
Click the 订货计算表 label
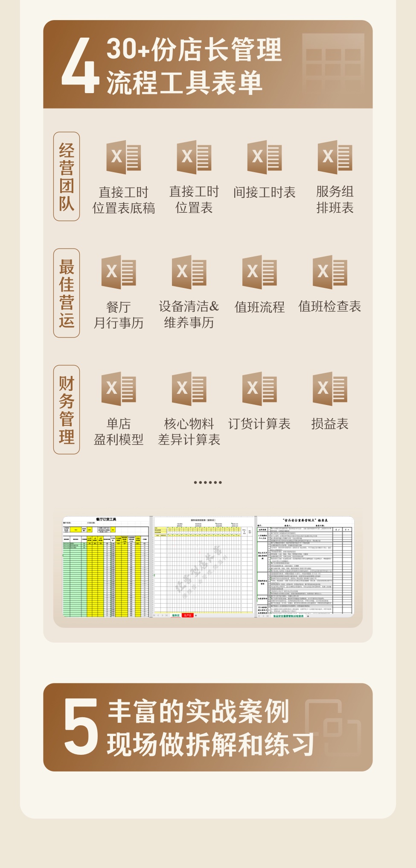pyautogui.click(x=259, y=424)
